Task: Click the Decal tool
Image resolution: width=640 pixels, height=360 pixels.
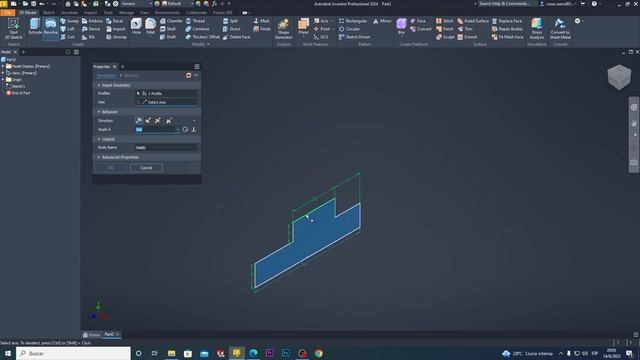Action: click(115, 21)
